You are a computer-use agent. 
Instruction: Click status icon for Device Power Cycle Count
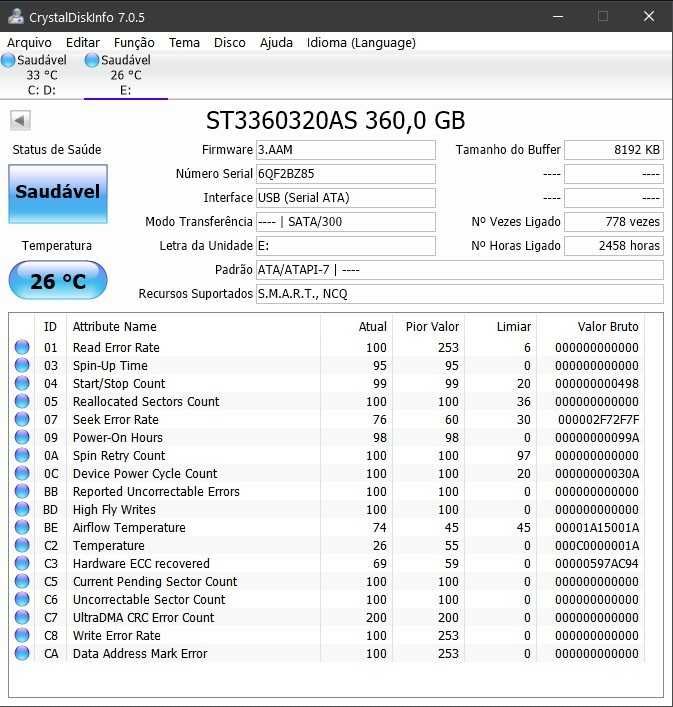22,473
